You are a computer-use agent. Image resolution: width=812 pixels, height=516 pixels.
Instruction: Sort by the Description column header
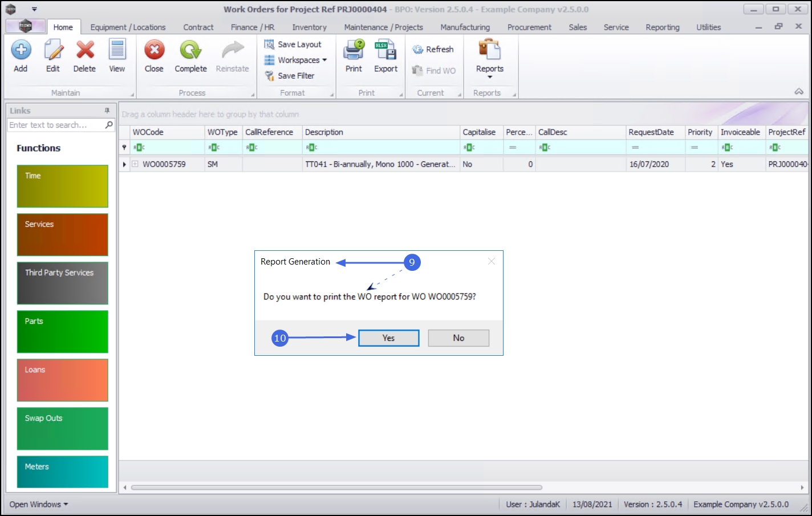coord(381,132)
